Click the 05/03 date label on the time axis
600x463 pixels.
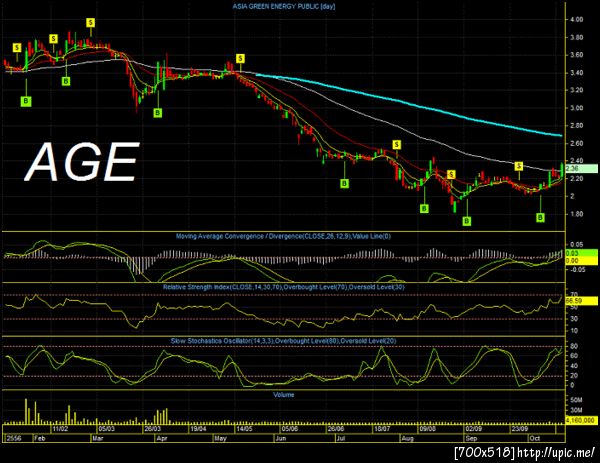107,429
